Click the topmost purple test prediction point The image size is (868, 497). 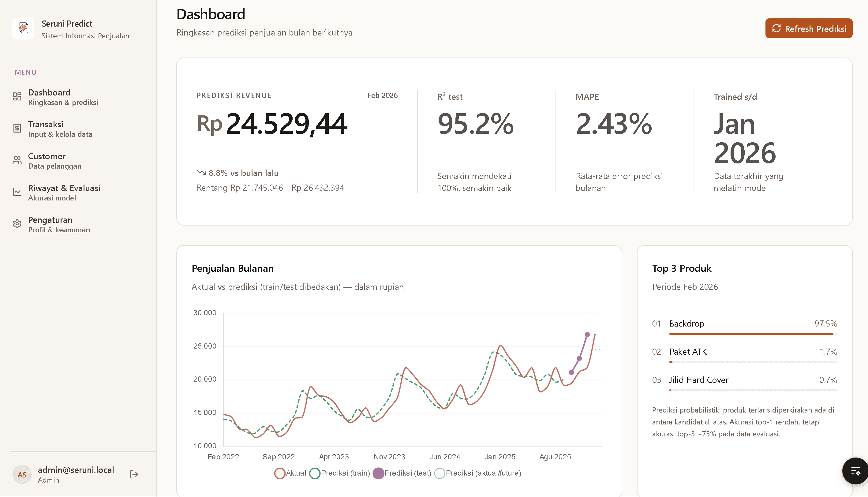(587, 334)
